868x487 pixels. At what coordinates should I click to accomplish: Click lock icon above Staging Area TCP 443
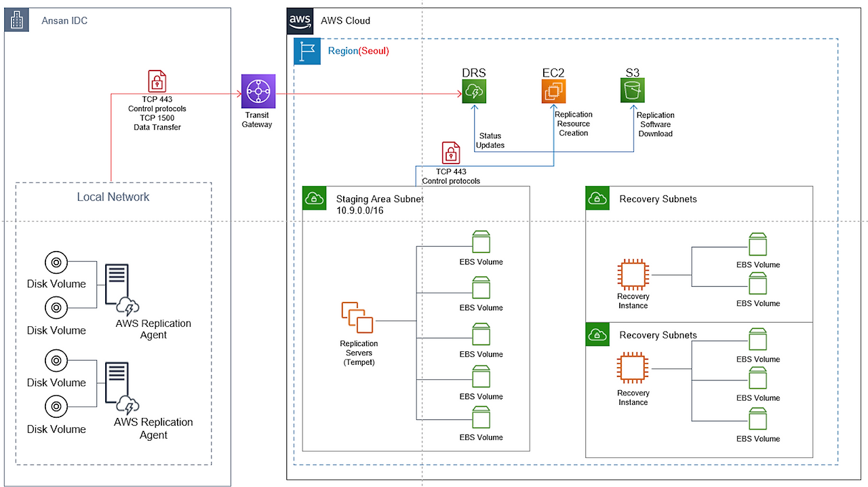point(451,153)
